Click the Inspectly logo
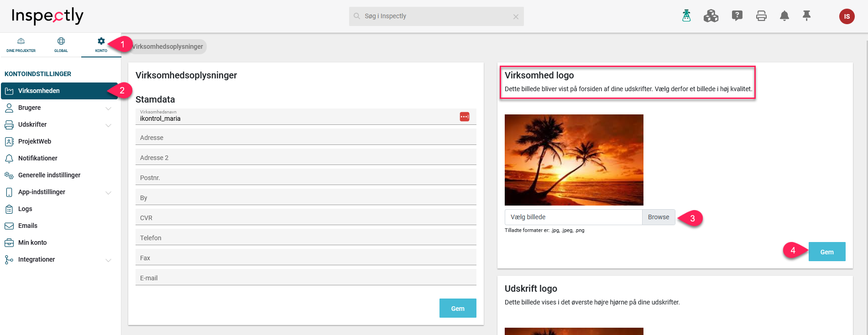The width and height of the screenshot is (868, 335). click(x=47, y=16)
